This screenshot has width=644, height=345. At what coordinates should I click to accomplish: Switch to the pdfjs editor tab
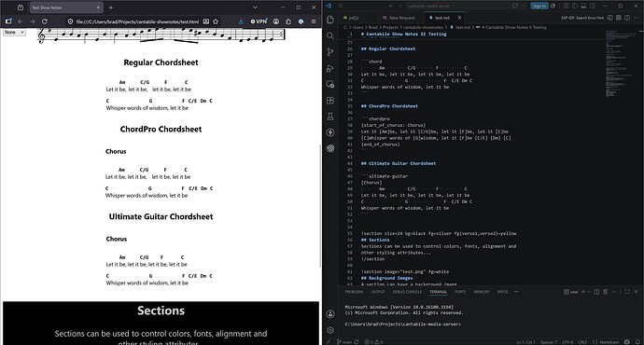[354, 18]
